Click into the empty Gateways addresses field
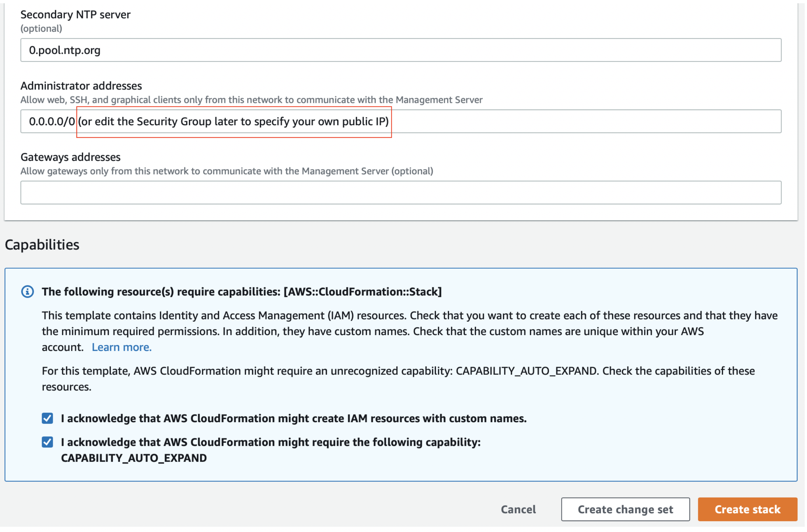 [x=401, y=193]
